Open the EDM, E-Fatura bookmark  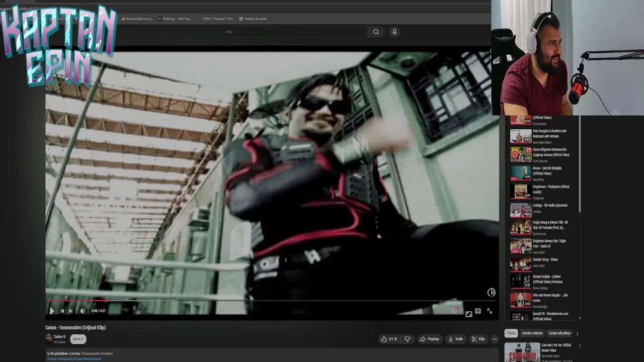pos(216,19)
